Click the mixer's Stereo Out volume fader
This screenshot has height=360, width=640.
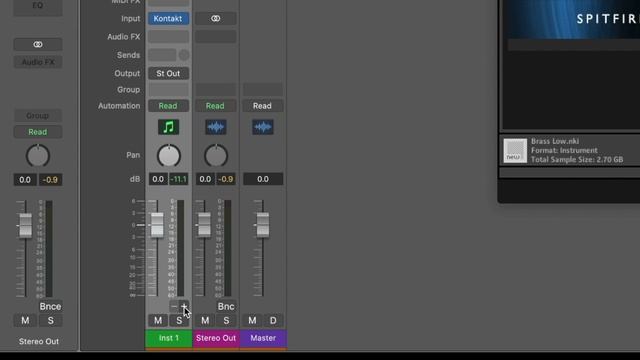point(204,224)
